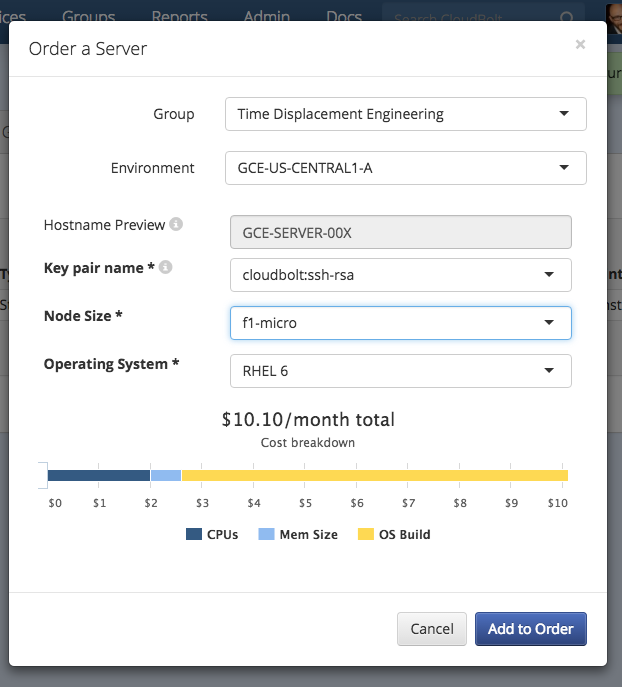
Task: Open the Key pair name dropdown
Action: click(400, 274)
